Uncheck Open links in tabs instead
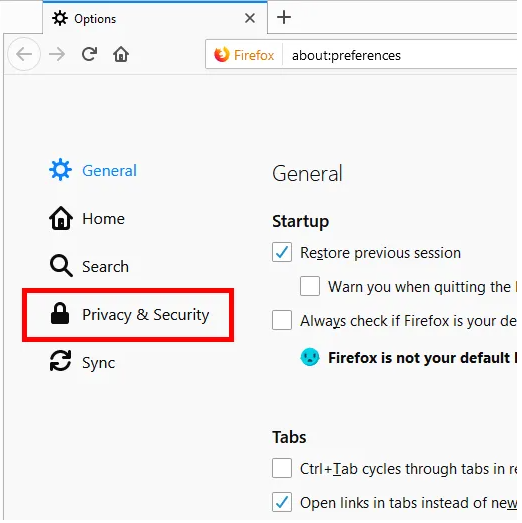 pyautogui.click(x=282, y=502)
